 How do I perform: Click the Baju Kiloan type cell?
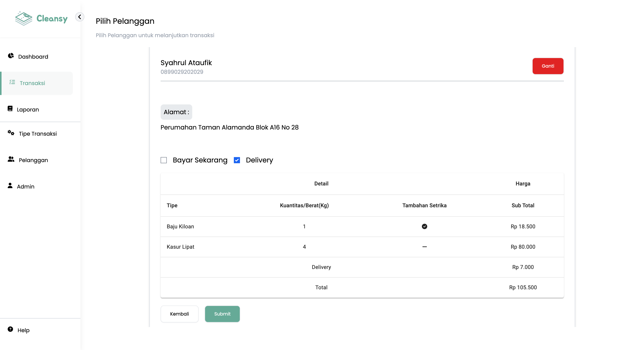tap(180, 227)
